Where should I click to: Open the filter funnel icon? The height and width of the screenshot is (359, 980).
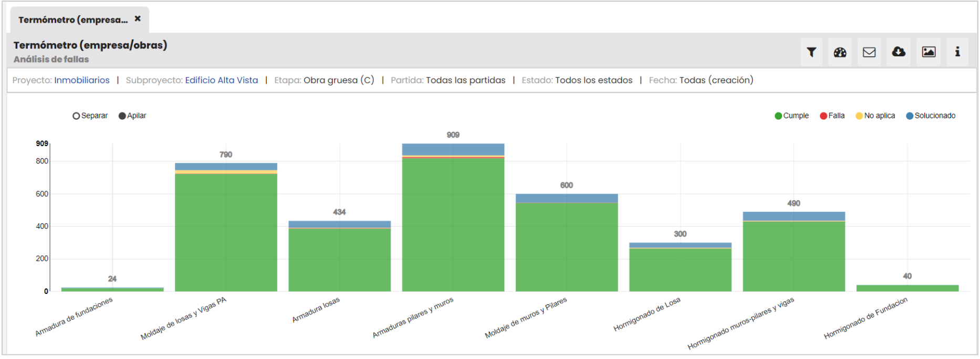(811, 52)
